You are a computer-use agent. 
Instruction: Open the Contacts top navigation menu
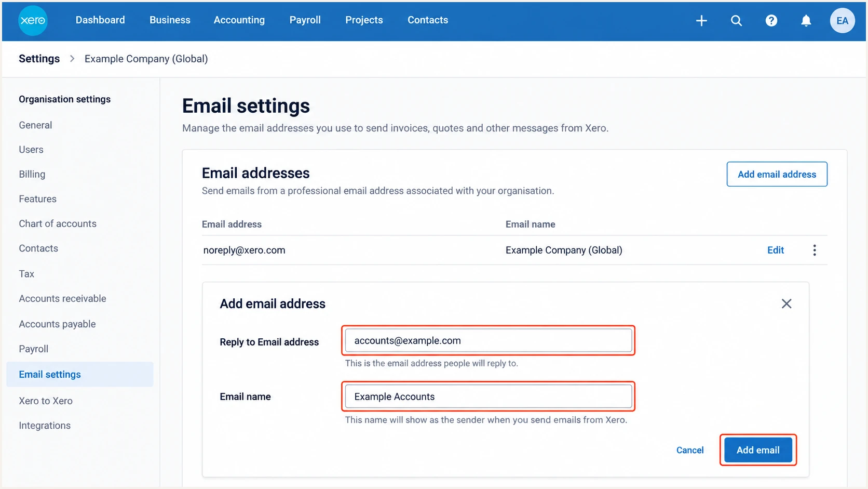click(428, 20)
